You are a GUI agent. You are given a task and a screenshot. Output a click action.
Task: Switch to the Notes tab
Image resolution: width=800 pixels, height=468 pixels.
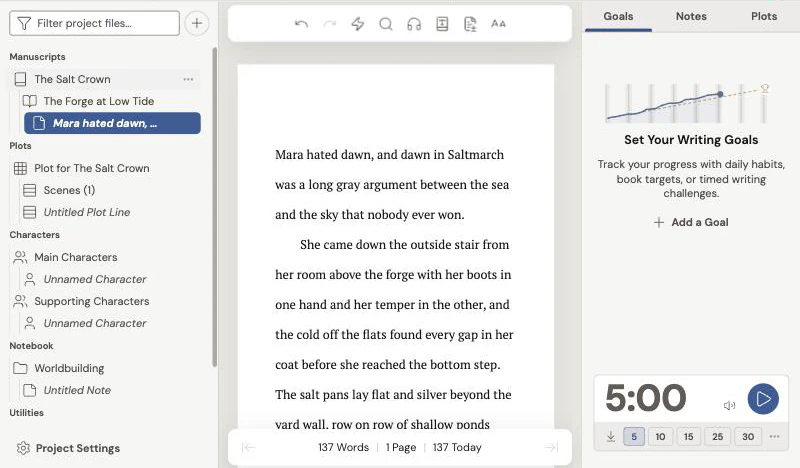691,16
